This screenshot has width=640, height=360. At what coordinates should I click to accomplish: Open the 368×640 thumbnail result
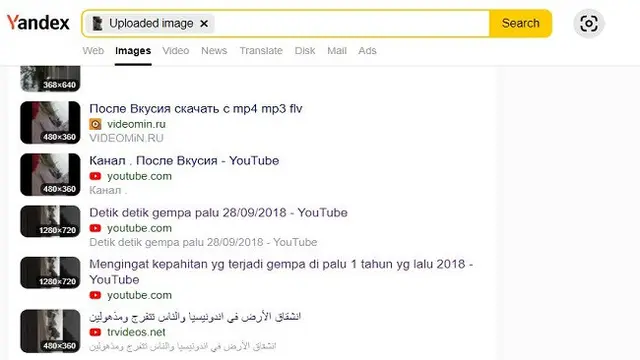[50, 79]
